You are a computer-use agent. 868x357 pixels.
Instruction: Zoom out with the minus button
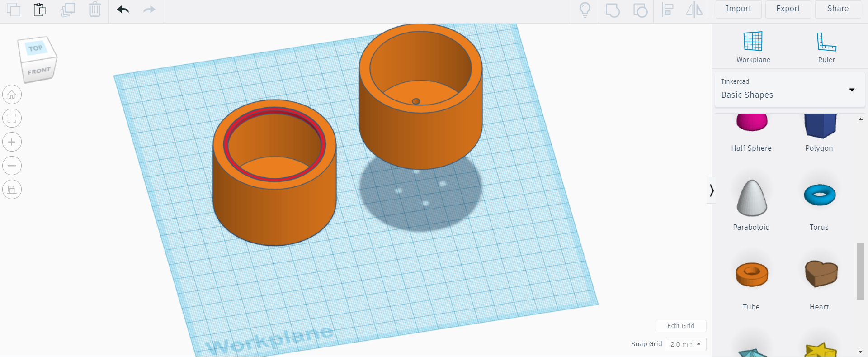pyautogui.click(x=12, y=166)
